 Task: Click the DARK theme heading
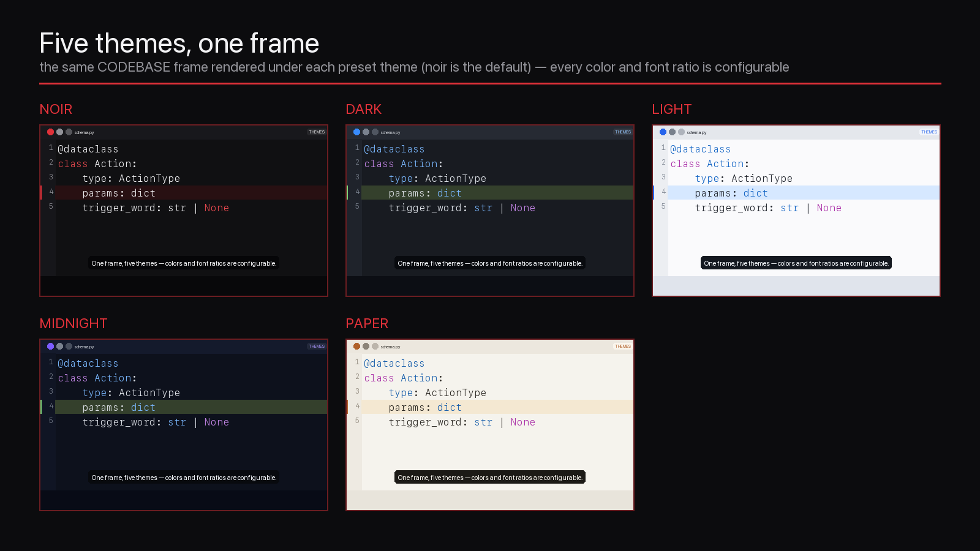[363, 110]
